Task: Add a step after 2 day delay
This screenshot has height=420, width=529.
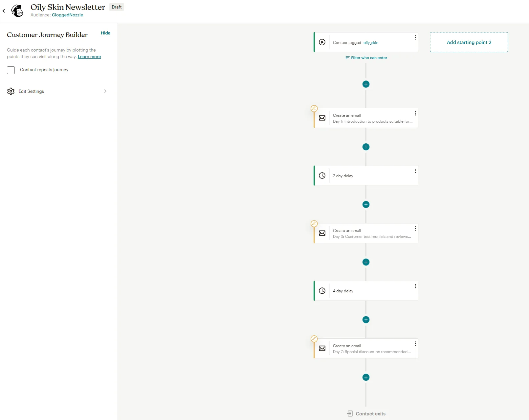Action: pos(366,205)
